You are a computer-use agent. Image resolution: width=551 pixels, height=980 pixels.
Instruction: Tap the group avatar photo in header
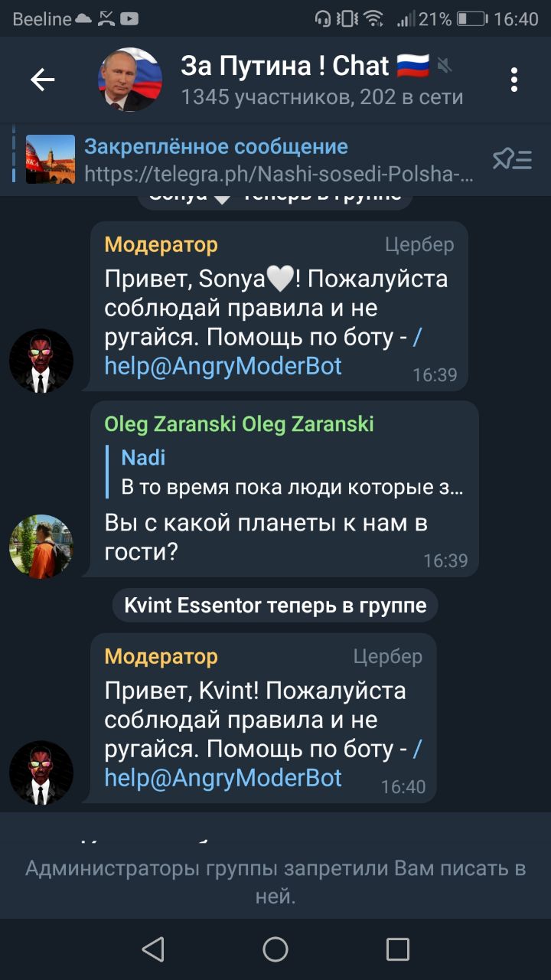[x=130, y=80]
